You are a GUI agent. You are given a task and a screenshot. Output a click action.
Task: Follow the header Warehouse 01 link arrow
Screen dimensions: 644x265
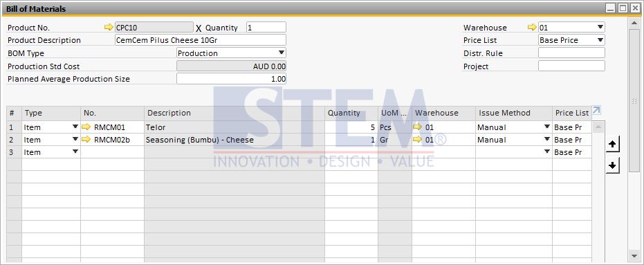[x=532, y=28]
